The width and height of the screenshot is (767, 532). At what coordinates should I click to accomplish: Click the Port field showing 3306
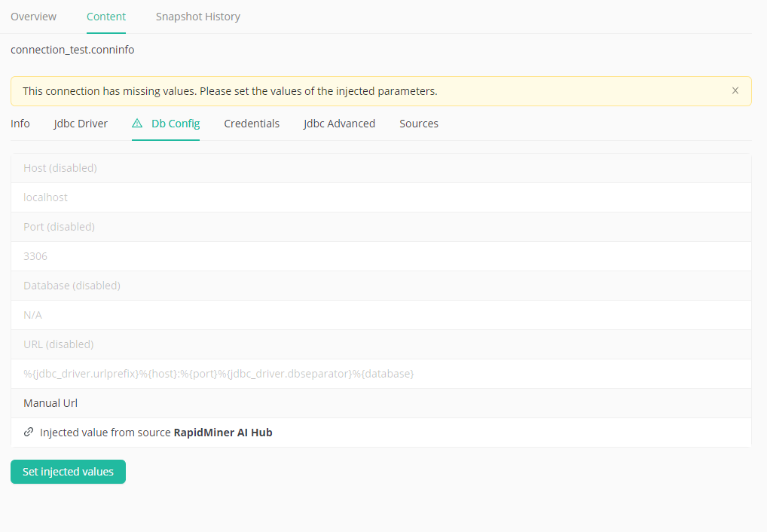click(x=380, y=256)
